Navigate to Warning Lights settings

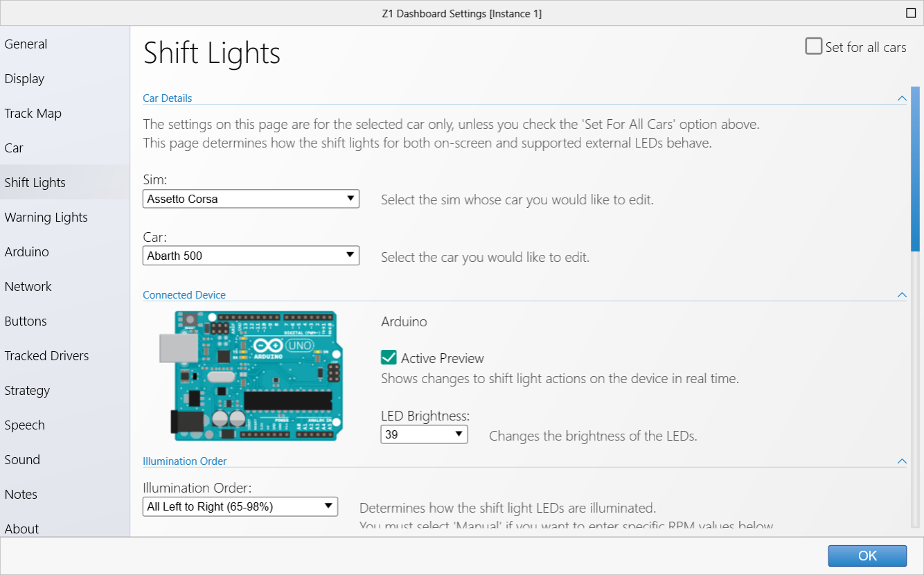point(46,217)
